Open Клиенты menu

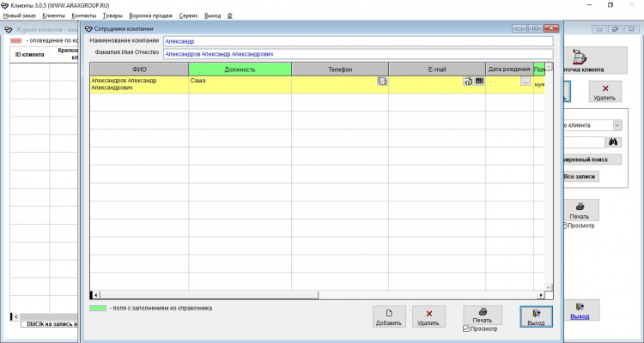tap(53, 15)
